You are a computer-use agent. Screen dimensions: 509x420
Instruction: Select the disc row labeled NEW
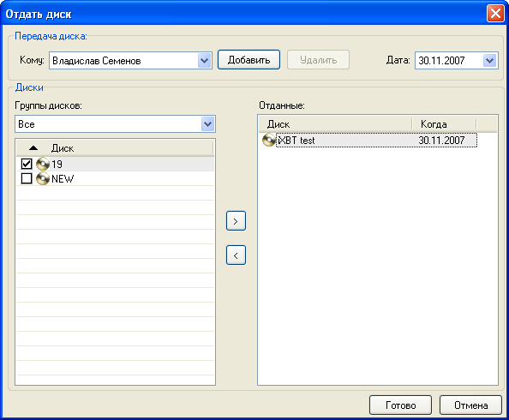point(115,178)
